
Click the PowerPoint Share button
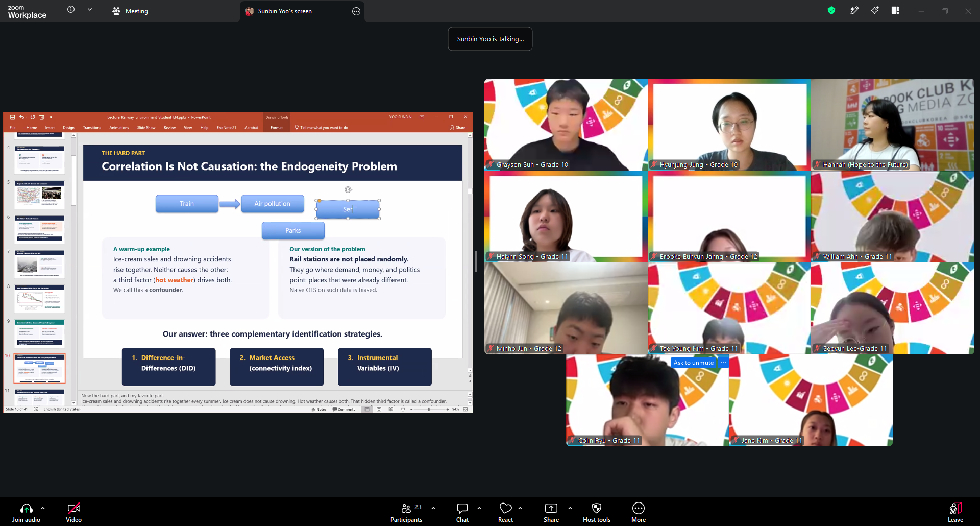pyautogui.click(x=458, y=128)
